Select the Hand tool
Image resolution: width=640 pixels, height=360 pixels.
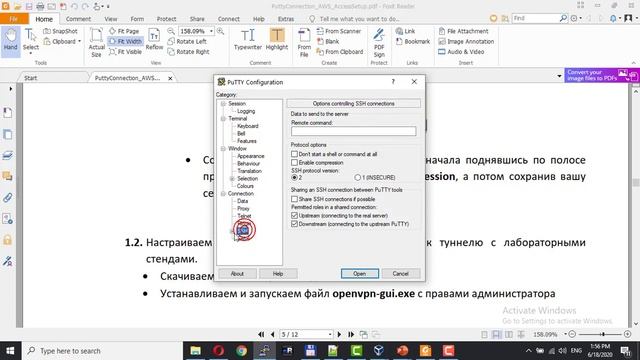click(10, 40)
